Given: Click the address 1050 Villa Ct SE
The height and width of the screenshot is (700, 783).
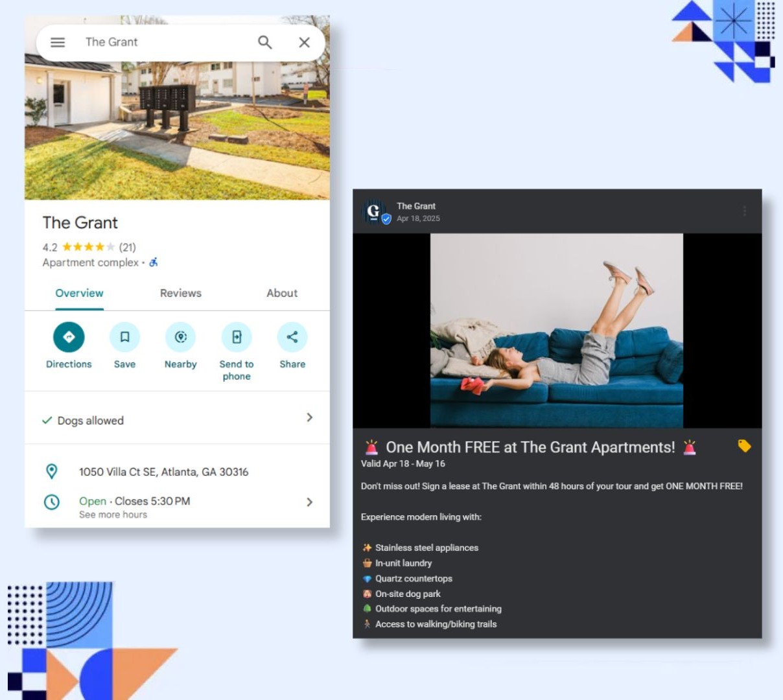Looking at the screenshot, I should pos(163,472).
